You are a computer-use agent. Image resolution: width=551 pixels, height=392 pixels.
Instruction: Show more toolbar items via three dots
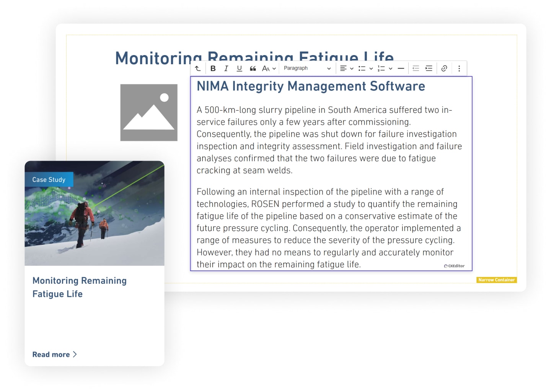(x=459, y=68)
